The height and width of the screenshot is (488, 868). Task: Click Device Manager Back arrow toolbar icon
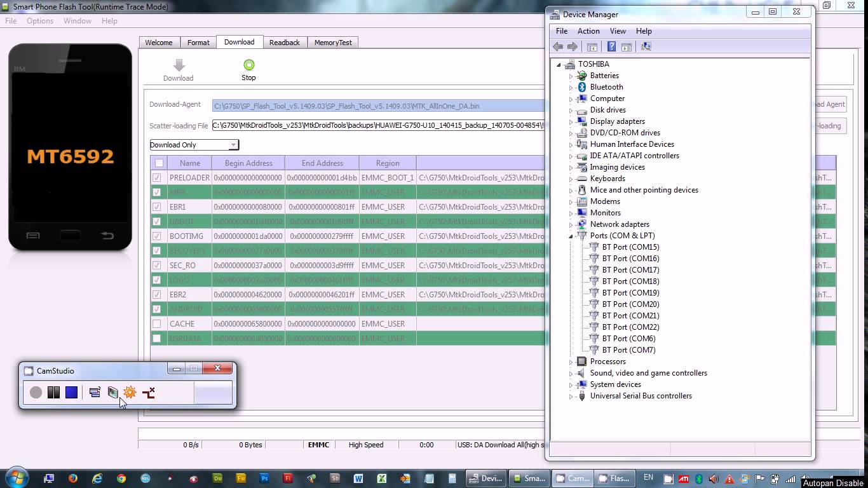pos(558,46)
